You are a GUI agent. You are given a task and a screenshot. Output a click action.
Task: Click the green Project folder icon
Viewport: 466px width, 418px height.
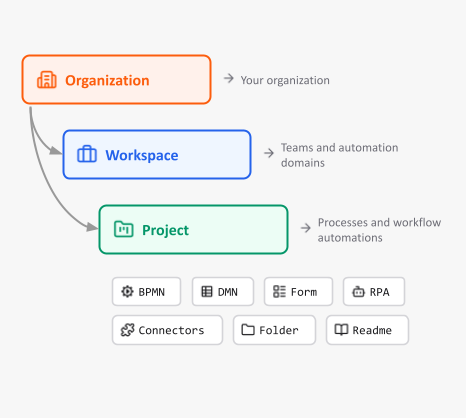[124, 229]
